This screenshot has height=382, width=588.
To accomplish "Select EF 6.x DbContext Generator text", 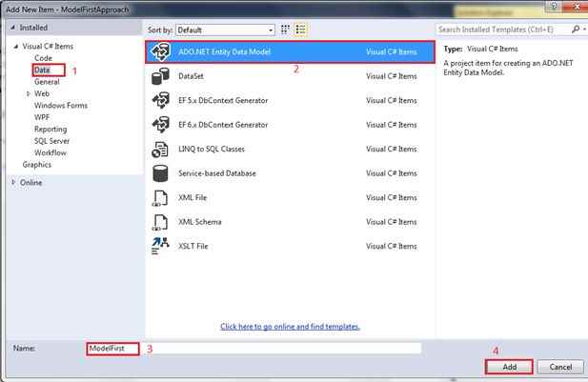I will [223, 125].
